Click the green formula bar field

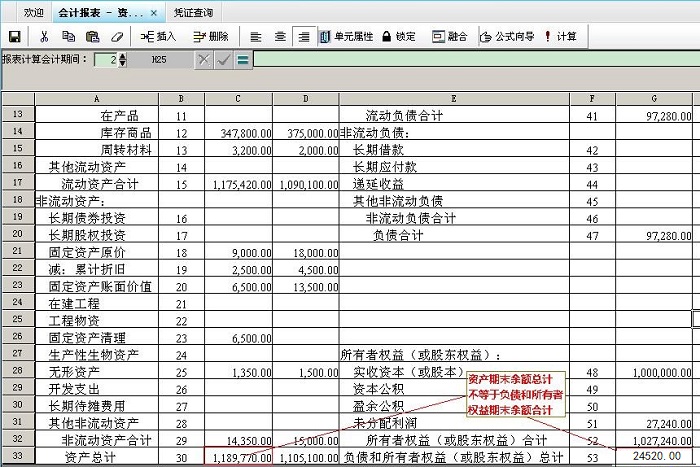click(476, 60)
